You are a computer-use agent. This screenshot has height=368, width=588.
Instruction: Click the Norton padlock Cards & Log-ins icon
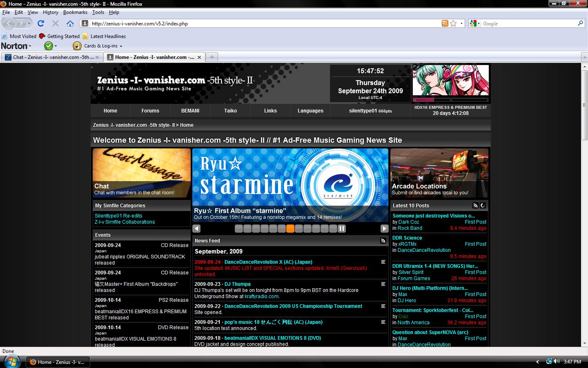pyautogui.click(x=77, y=46)
